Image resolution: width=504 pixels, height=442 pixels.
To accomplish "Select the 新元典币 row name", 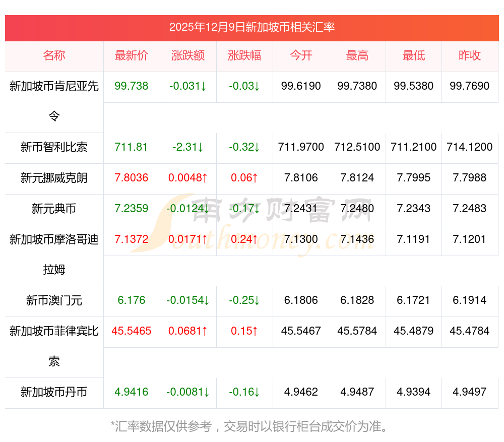I will click(54, 209).
